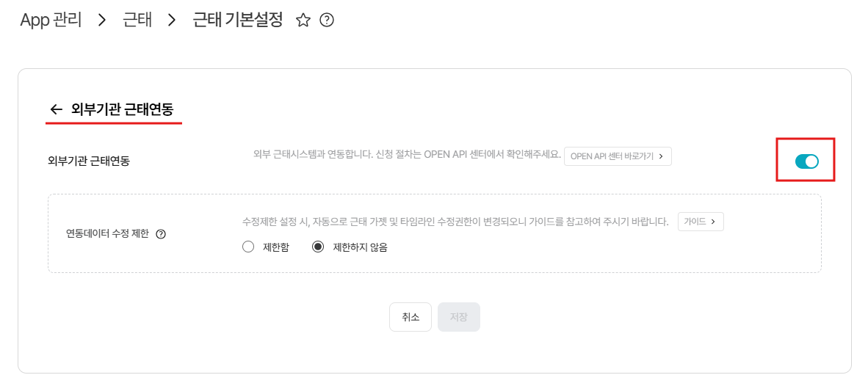Screen dimensions: 868x386
Task: Click the 제한함 option label text
Action: [x=275, y=248]
